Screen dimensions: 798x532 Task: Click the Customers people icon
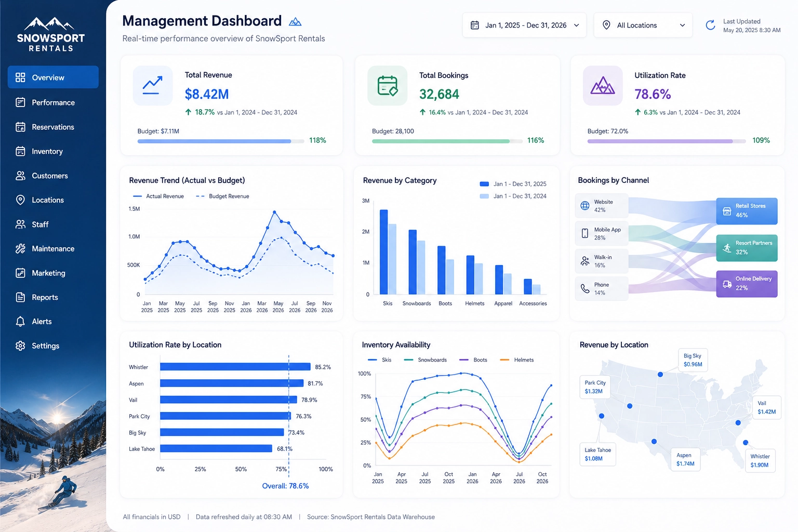(x=20, y=176)
